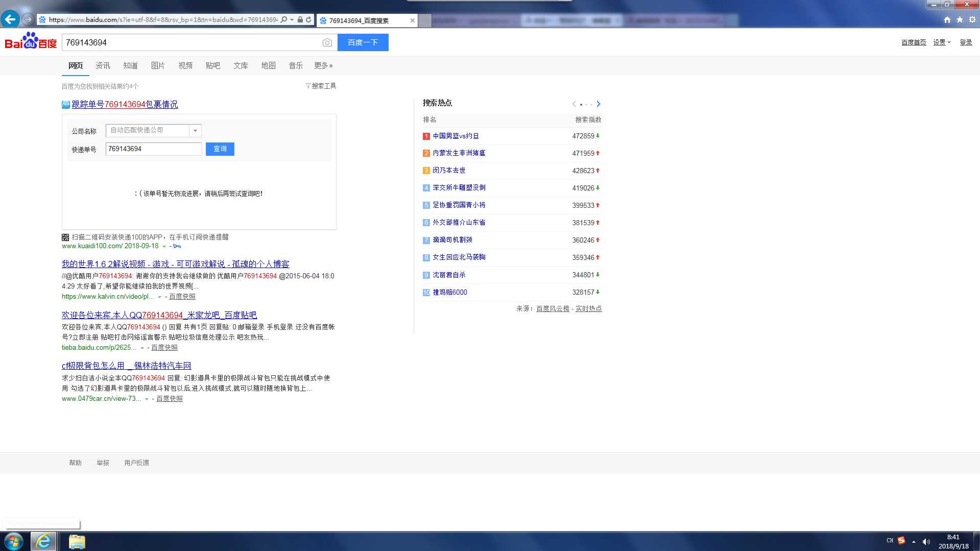This screenshot has height=551, width=980.
Task: Click the browser forward arrow
Action: pyautogui.click(x=28, y=19)
